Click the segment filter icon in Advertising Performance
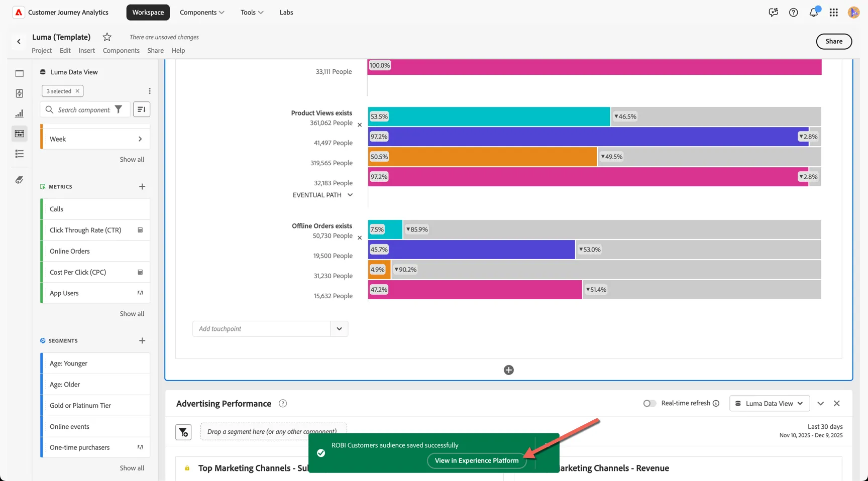868x481 pixels. click(x=183, y=432)
